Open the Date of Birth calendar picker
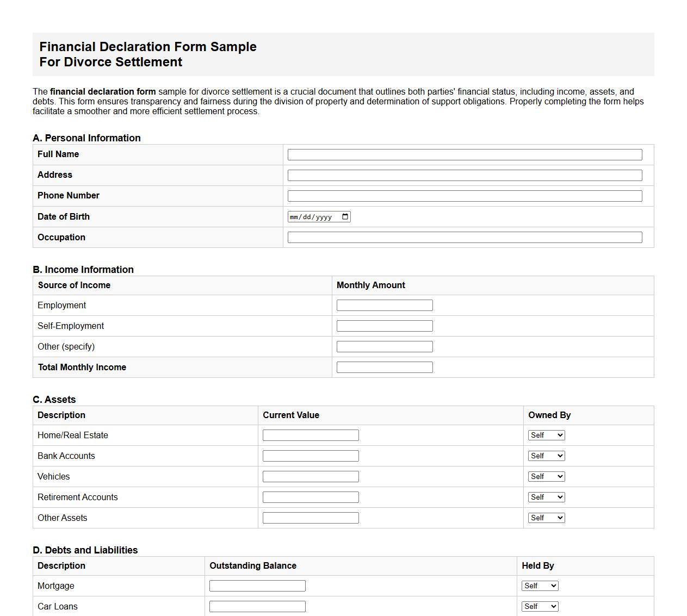The width and height of the screenshot is (687, 616). click(344, 216)
